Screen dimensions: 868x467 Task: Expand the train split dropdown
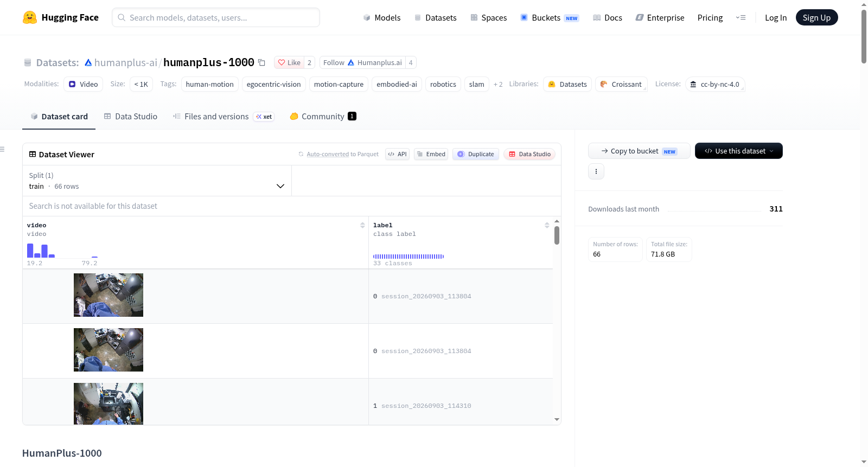(x=157, y=181)
